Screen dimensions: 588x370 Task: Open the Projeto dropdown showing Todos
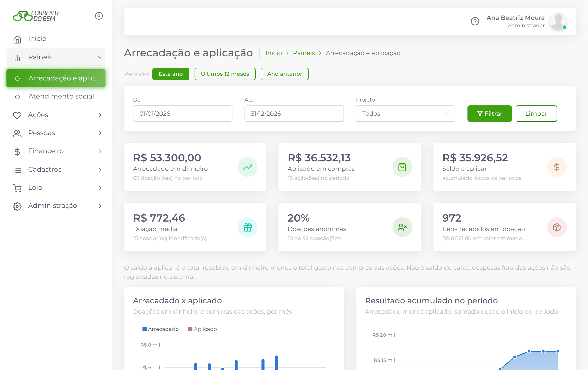[x=405, y=114]
